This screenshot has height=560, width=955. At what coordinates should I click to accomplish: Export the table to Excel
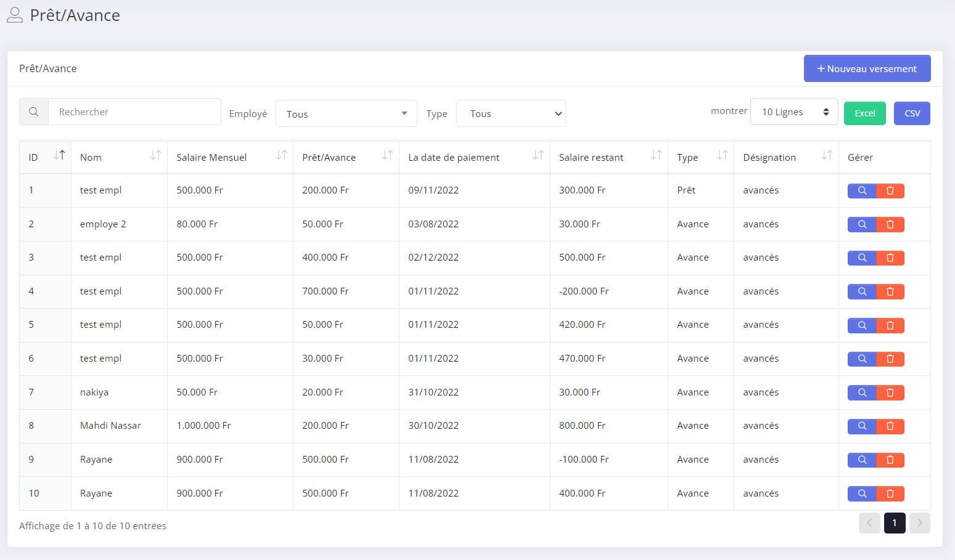(x=864, y=113)
